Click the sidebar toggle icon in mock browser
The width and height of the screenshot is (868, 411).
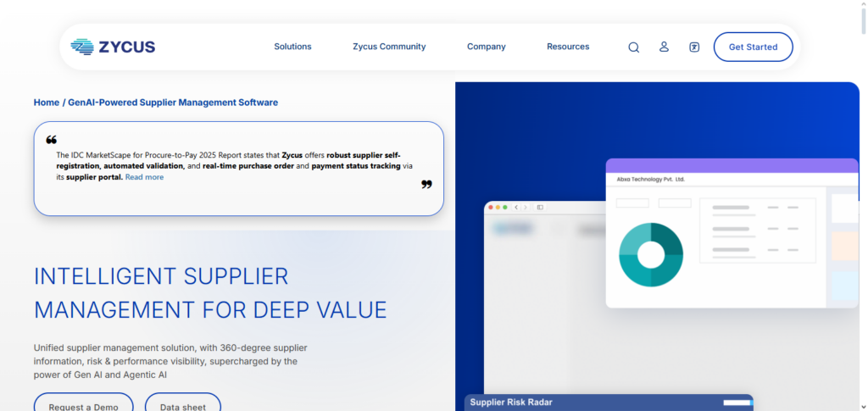click(540, 207)
